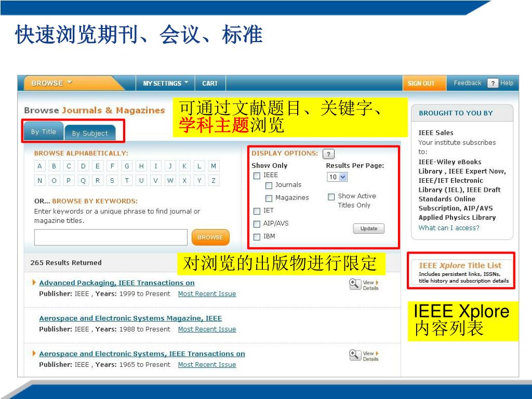Browse journals starting with letter X
The height and width of the screenshot is (399, 532).
184,180
